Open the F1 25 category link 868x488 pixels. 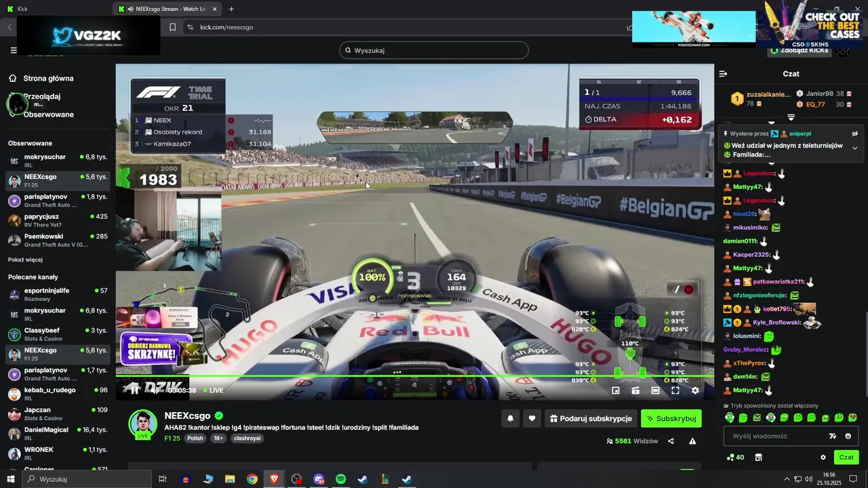click(172, 439)
